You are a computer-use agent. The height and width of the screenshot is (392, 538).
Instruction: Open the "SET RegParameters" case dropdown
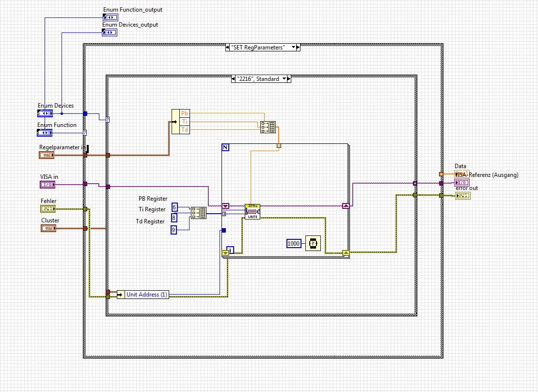(x=294, y=47)
